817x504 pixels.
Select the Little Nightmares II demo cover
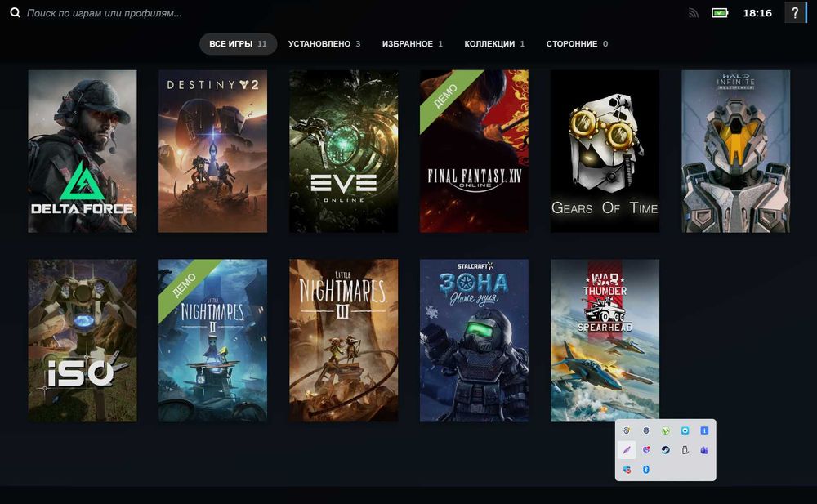[x=212, y=341]
